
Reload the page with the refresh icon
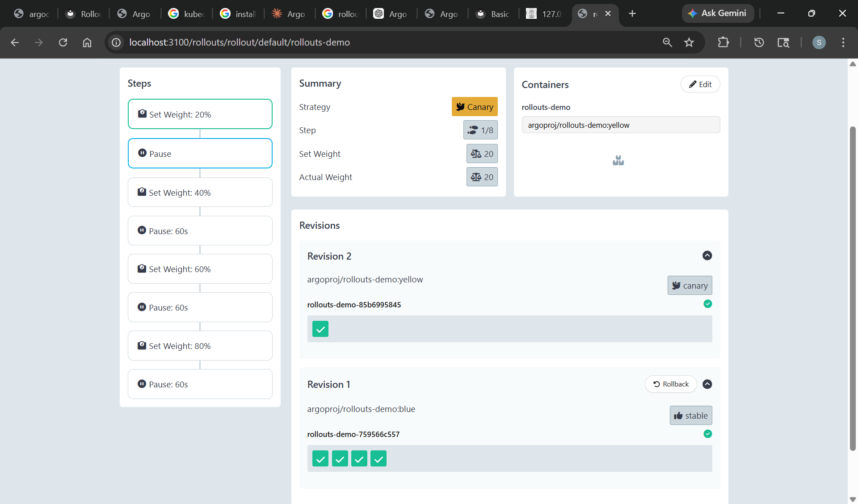pos(63,42)
